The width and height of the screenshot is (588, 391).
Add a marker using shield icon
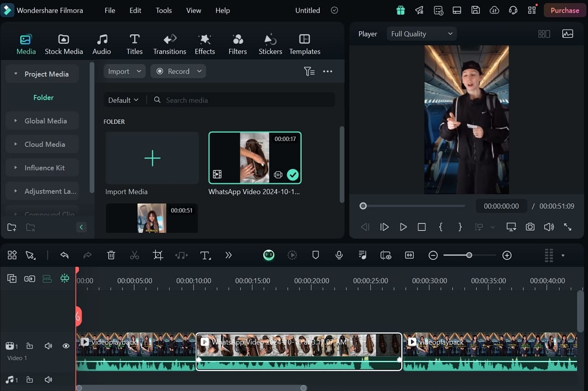coord(316,255)
